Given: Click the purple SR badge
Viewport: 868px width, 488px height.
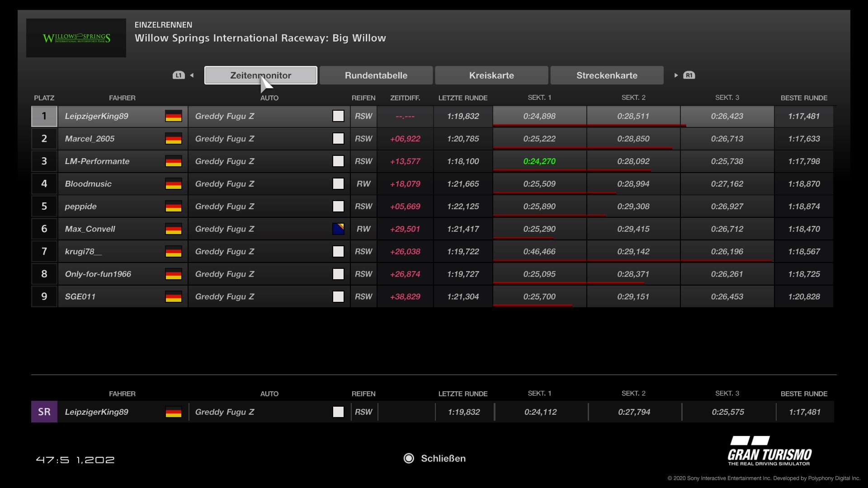Looking at the screenshot, I should tap(44, 412).
